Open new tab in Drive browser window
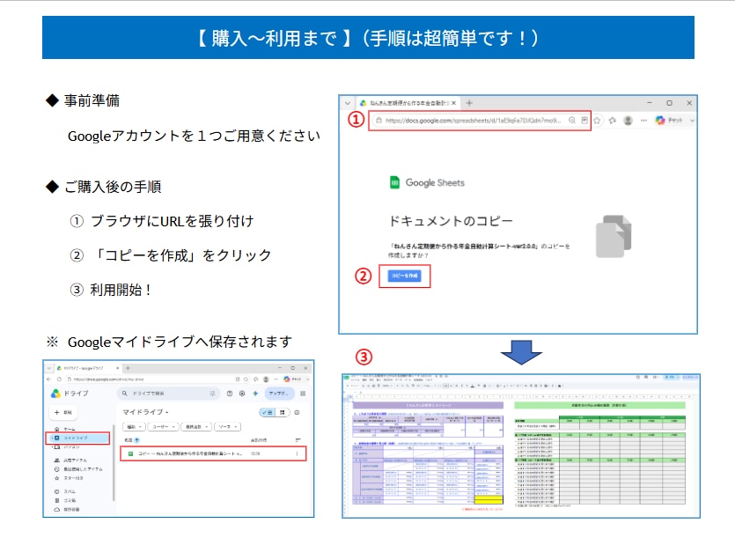Screen dimensions: 735x560 (128, 368)
